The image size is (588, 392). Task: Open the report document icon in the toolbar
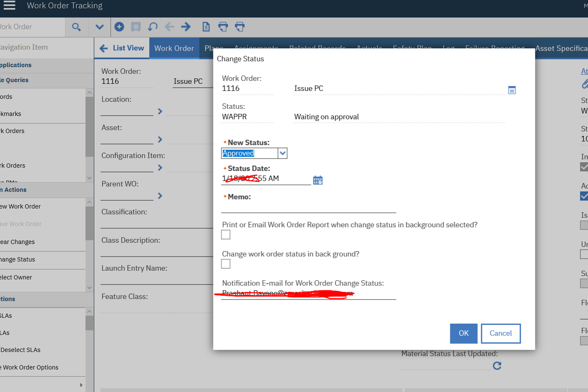coord(206,26)
